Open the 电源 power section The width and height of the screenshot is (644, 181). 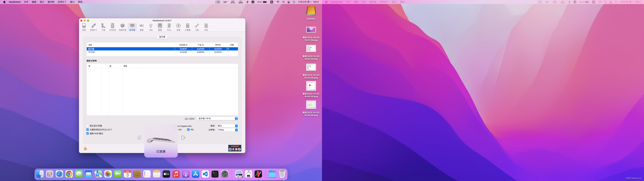(x=178, y=27)
